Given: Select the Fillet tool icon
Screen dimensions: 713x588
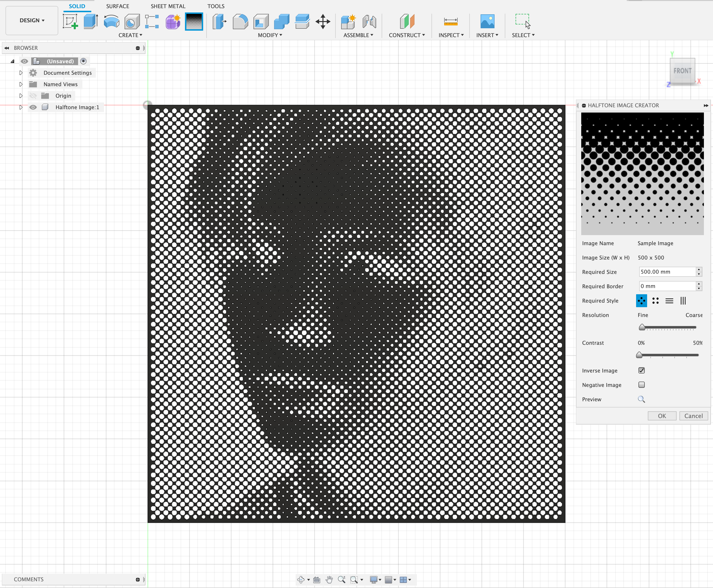Looking at the screenshot, I should click(x=240, y=21).
